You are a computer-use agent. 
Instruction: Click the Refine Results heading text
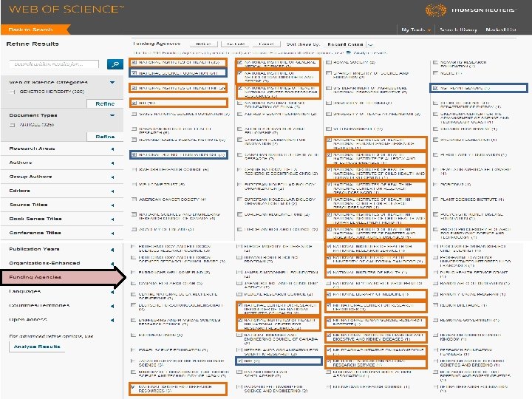click(x=33, y=44)
